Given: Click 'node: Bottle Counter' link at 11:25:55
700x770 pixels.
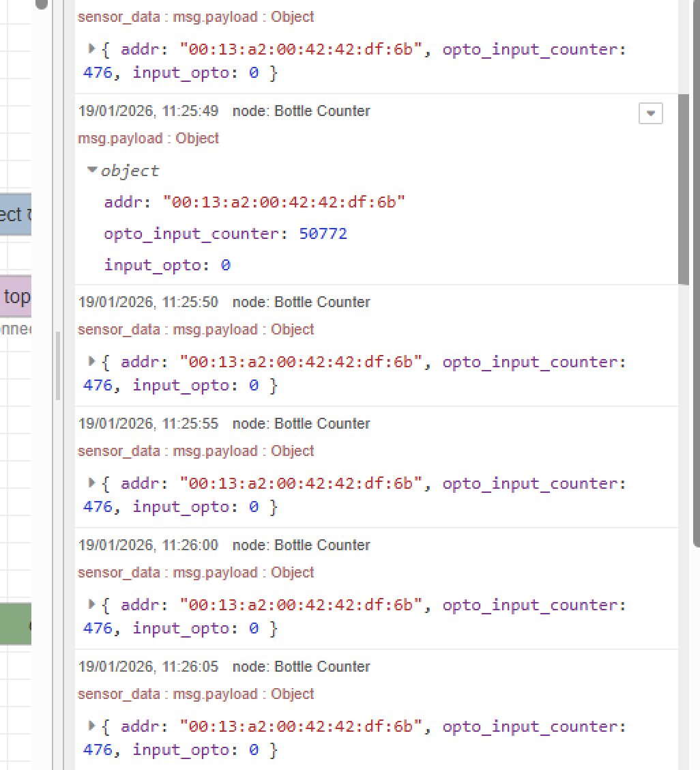Looking at the screenshot, I should click(x=301, y=424).
